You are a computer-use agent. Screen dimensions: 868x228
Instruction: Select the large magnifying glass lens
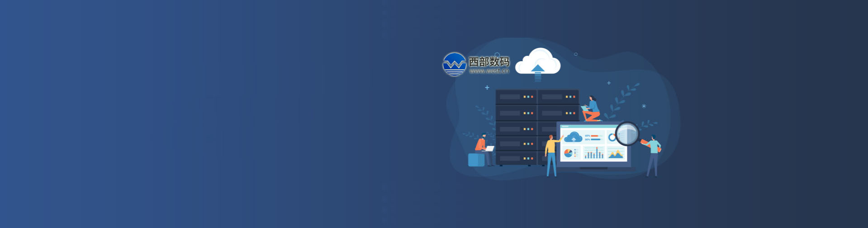coord(627,133)
